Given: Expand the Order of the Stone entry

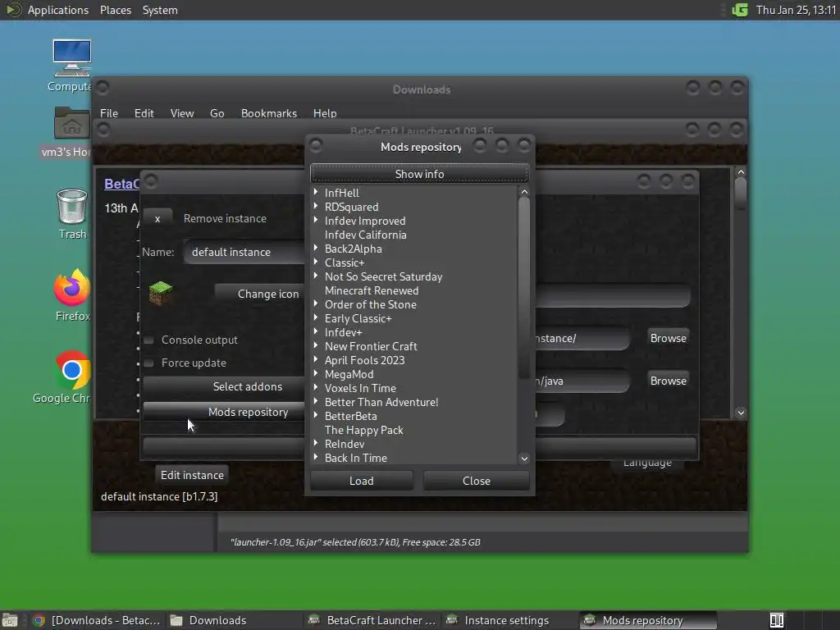Looking at the screenshot, I should coord(316,304).
